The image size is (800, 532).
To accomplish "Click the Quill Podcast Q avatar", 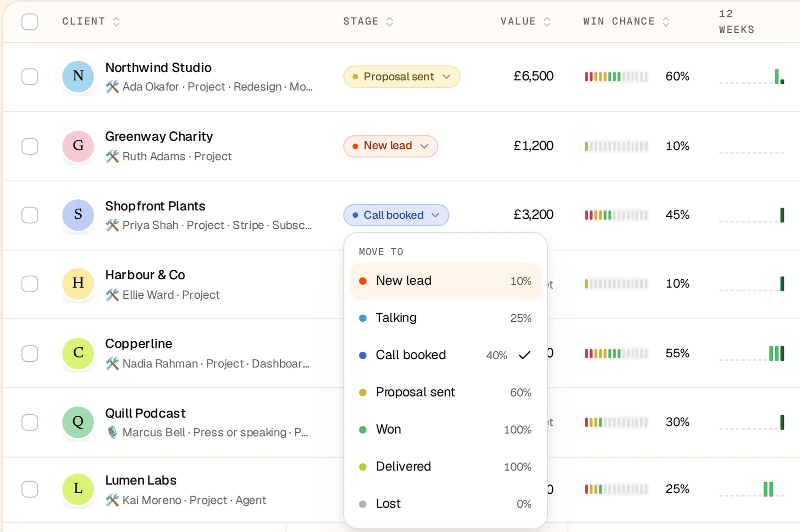I will click(78, 422).
